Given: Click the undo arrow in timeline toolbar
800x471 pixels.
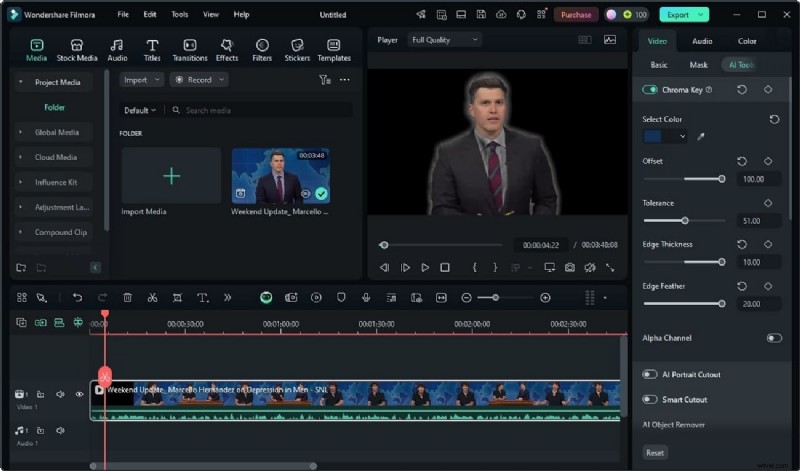Looking at the screenshot, I should point(77,297).
